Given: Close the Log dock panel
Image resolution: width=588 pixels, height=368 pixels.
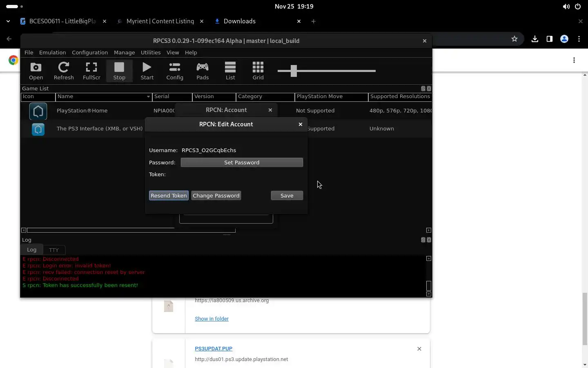Looking at the screenshot, I should 429,240.
